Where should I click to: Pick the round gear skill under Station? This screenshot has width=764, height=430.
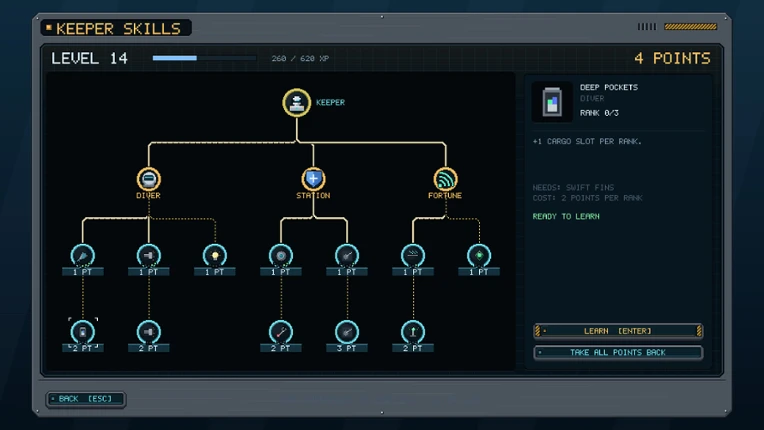pyautogui.click(x=281, y=255)
